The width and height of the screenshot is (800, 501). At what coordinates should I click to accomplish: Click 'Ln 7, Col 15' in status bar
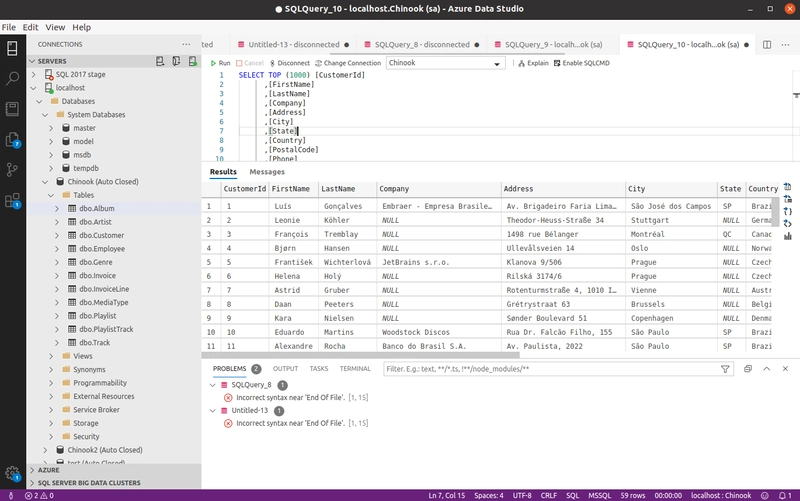click(x=446, y=495)
